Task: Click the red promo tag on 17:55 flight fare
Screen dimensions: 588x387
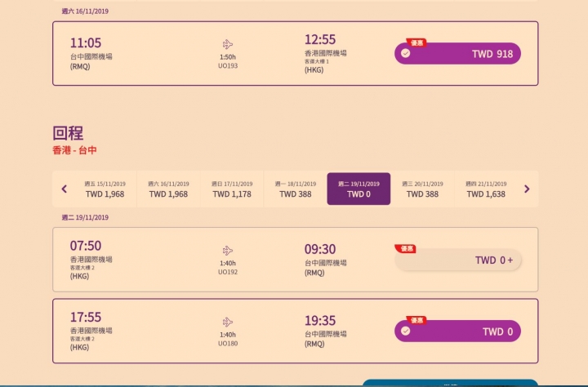Action: click(x=416, y=320)
